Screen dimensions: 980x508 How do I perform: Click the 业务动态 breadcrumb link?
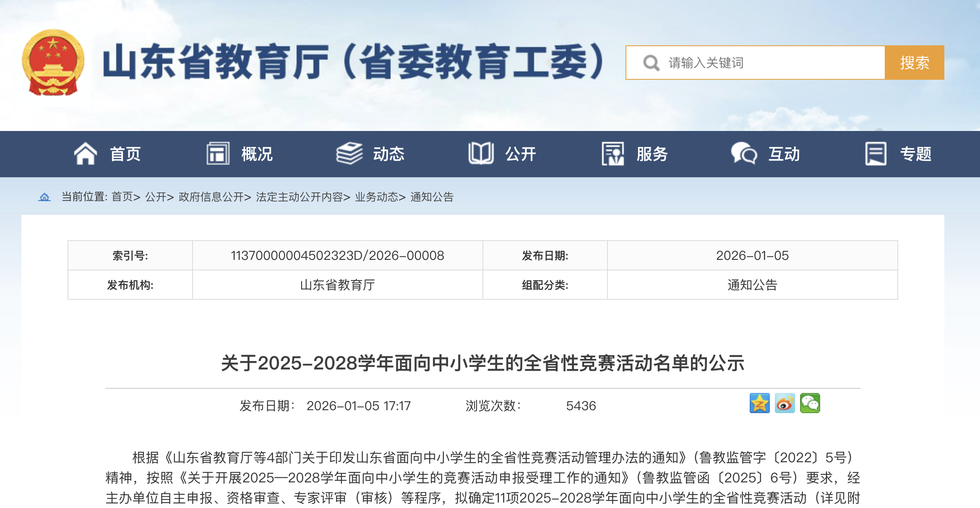[x=376, y=197]
